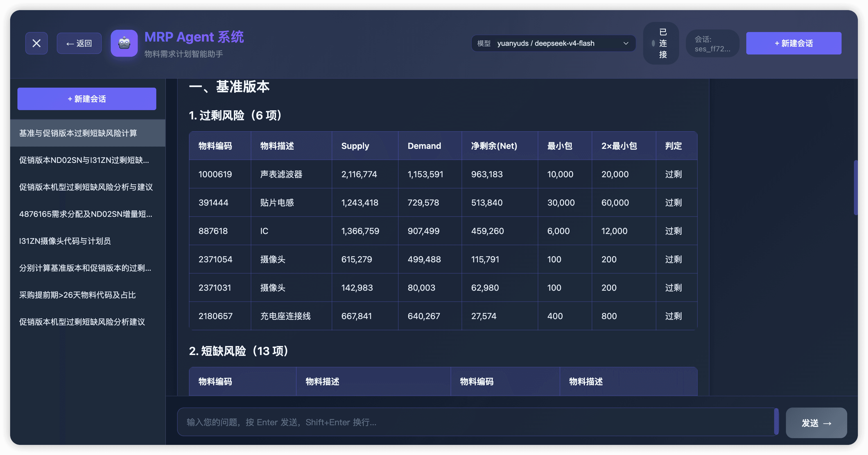Open conversation 促销版本ND02SN与I31ZN过剩短缺

click(x=88, y=160)
